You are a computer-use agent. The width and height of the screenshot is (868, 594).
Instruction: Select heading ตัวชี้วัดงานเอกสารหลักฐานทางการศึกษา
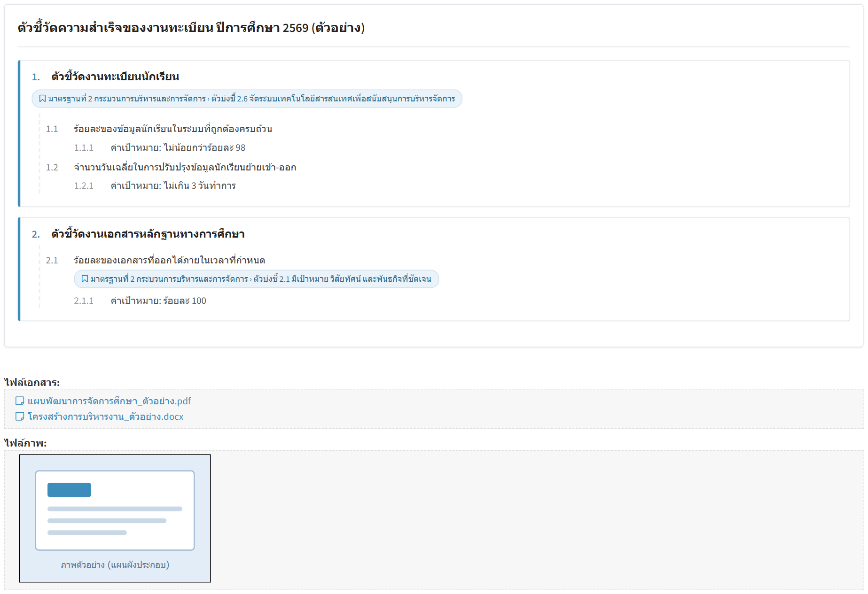pos(148,234)
